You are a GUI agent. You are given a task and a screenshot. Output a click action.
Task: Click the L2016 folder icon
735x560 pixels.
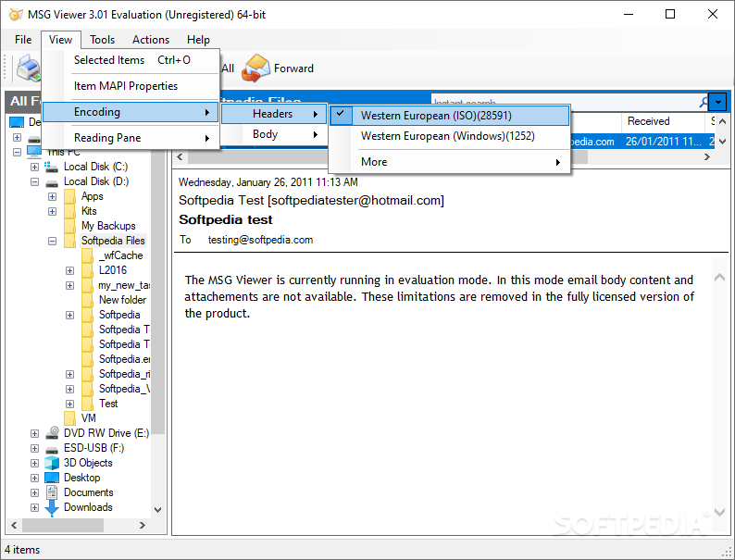coord(87,270)
